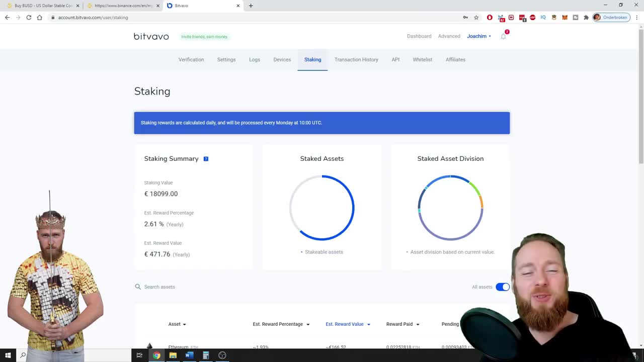Select the Staking tab
This screenshot has width=644, height=362.
pos(312,59)
